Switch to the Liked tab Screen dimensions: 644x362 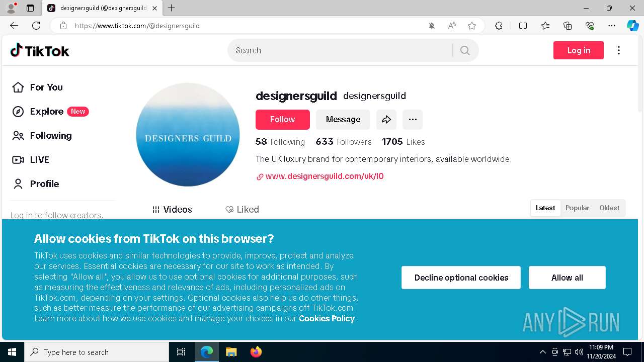coord(242,209)
